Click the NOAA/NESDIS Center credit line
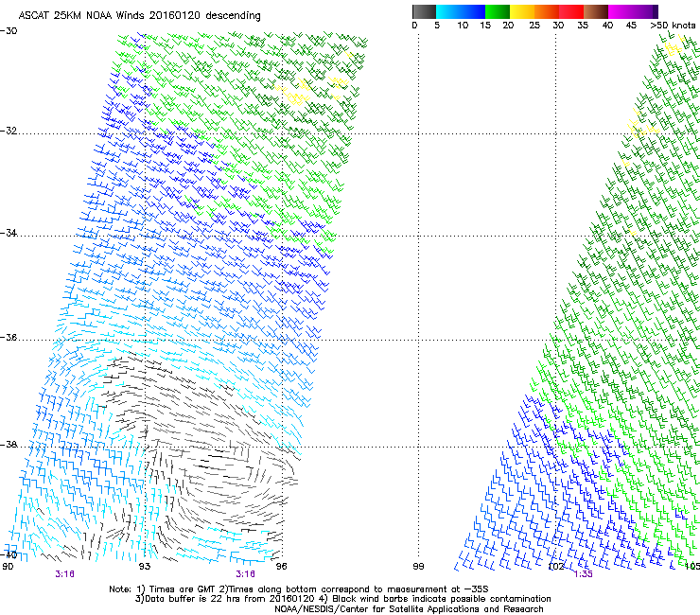Image resolution: width=700 pixels, height=615 pixels. (409, 609)
